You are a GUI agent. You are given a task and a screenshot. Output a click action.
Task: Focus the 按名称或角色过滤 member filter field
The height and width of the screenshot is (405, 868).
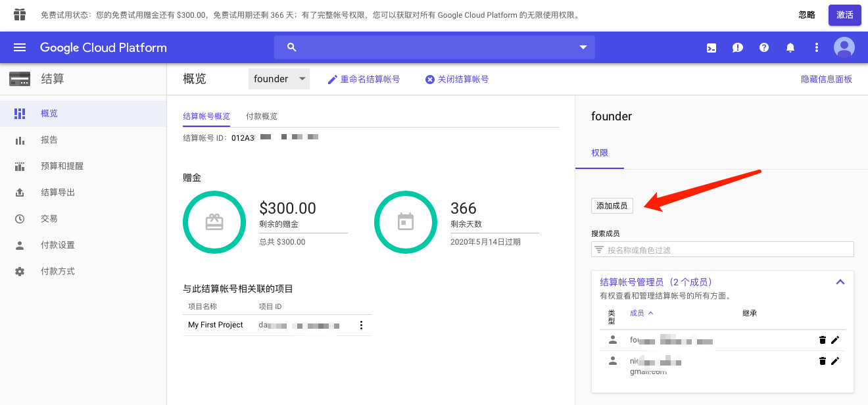tap(723, 250)
